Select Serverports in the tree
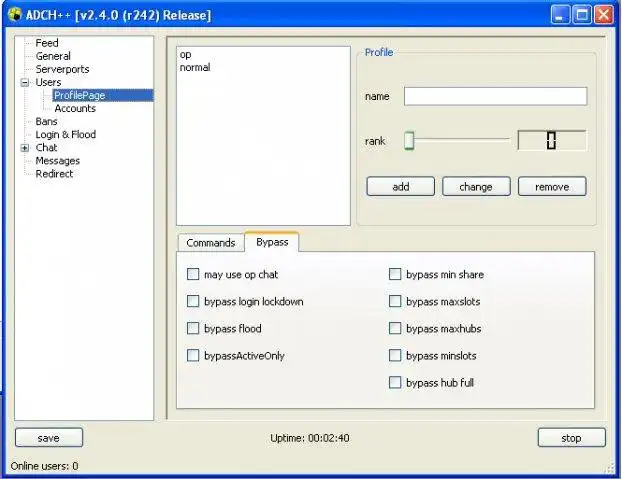This screenshot has width=622, height=479. tap(62, 69)
